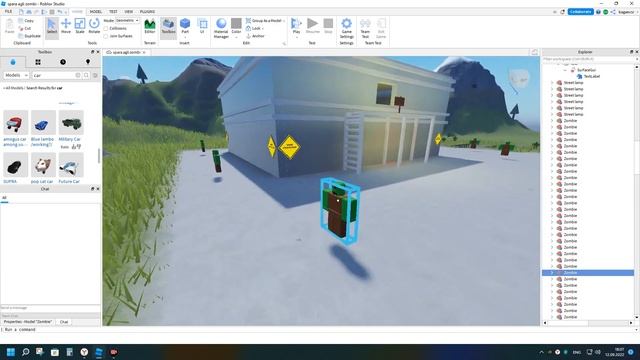Toggle the Join Surfaces checkbox
This screenshot has width=640, height=360.
tap(106, 36)
